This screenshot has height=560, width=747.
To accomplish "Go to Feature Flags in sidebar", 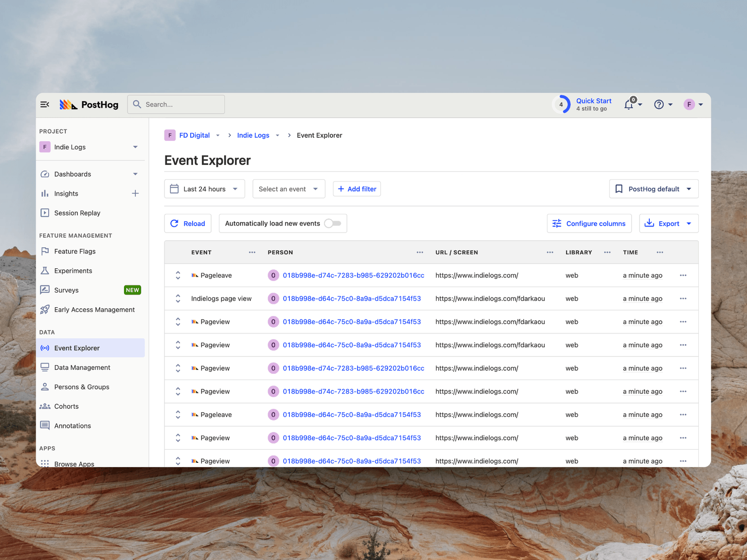I will pos(75,251).
